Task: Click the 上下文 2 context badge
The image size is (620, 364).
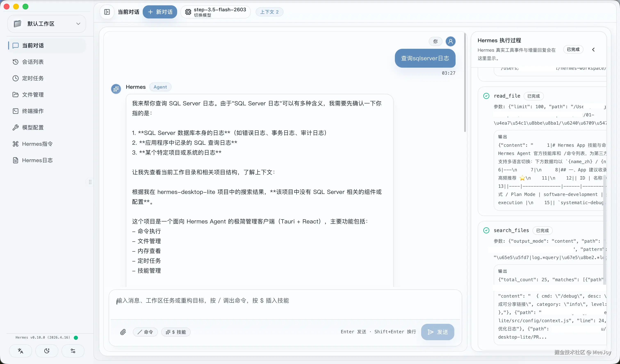Action: coord(269,12)
